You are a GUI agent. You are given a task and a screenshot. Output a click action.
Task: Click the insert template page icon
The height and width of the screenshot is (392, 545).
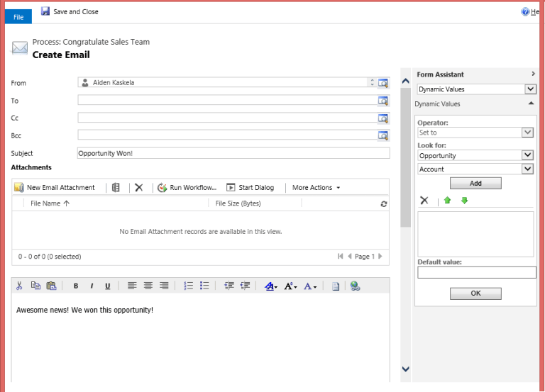[x=336, y=286]
